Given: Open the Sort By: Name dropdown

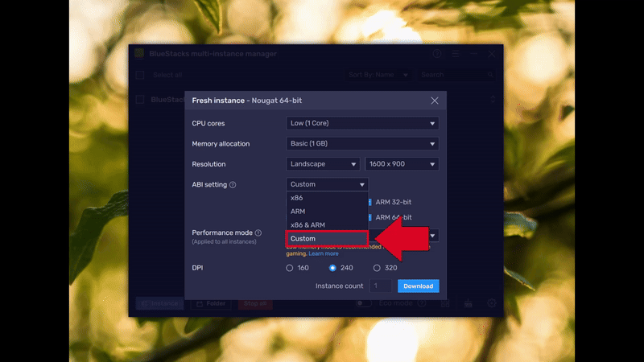Looking at the screenshot, I should (378, 75).
